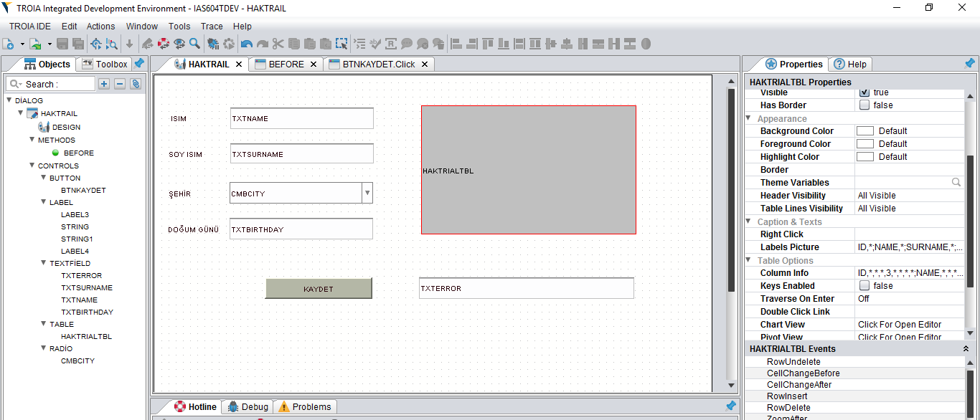Click the scissors cut icon

[278, 44]
